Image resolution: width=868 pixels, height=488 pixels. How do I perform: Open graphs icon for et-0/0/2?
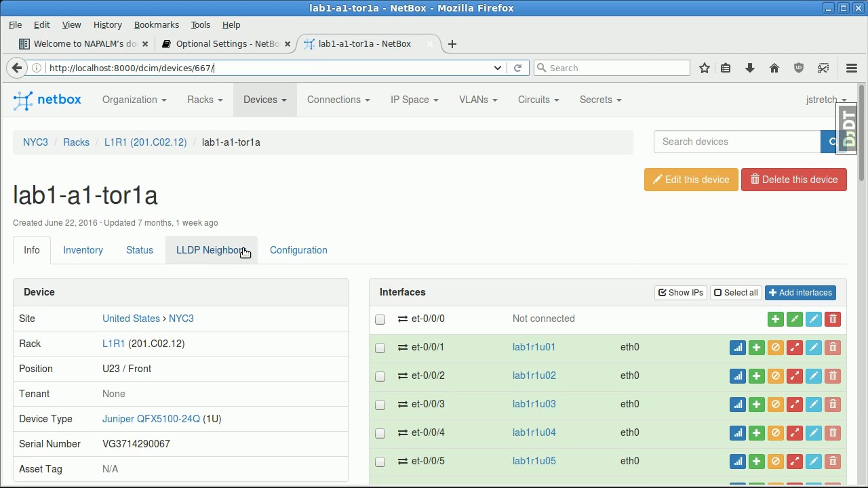737,375
